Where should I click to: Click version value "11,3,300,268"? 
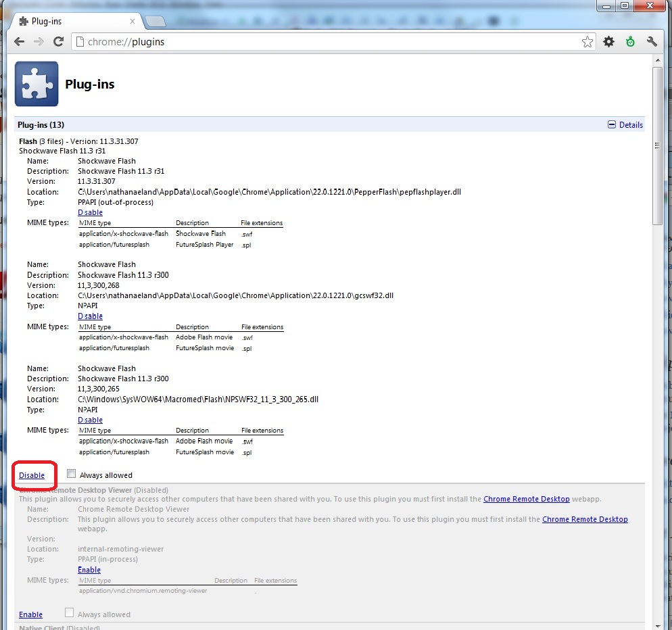(x=99, y=285)
